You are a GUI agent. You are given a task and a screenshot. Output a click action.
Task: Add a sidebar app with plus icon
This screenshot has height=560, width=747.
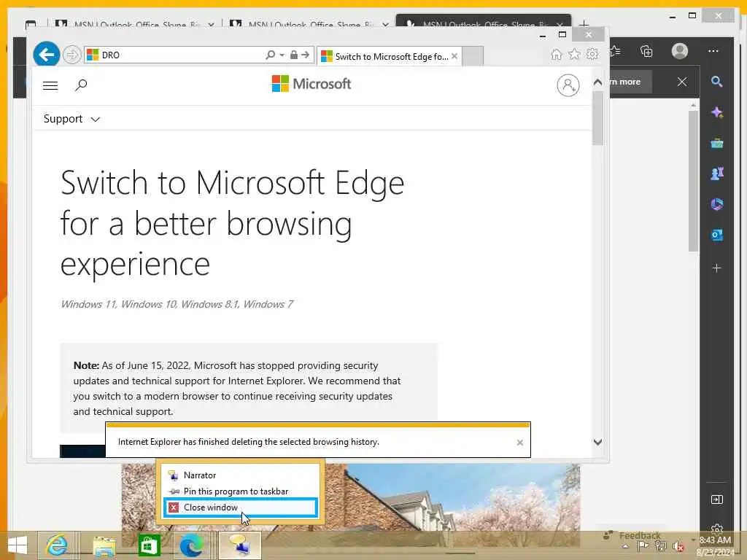point(716,268)
